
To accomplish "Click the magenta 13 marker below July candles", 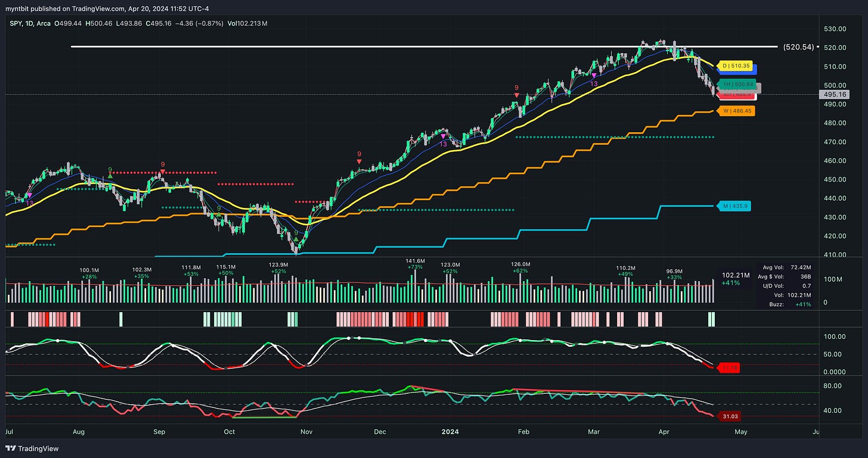I will tap(29, 199).
